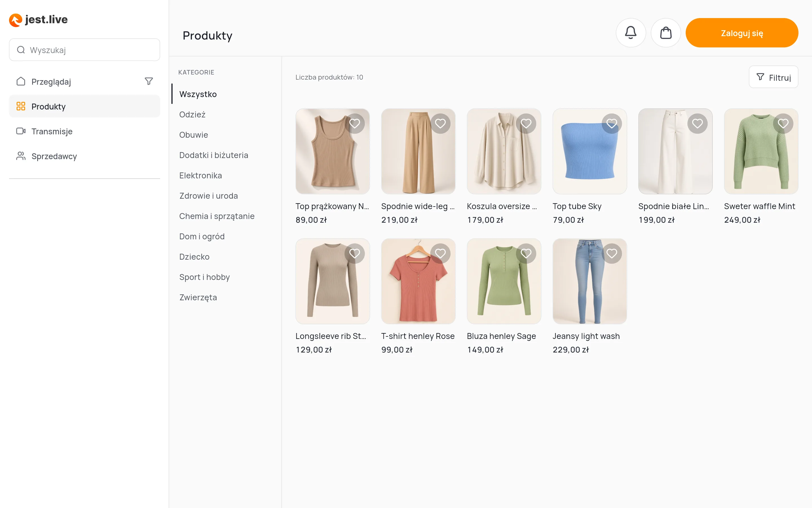Viewport: 812px width, 508px height.
Task: Favorite the Top tube Sky heart icon
Action: (x=612, y=124)
